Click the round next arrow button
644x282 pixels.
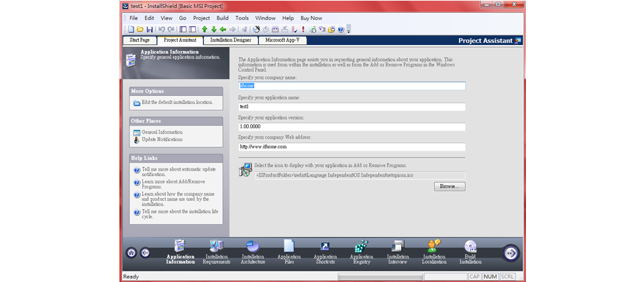511,252
